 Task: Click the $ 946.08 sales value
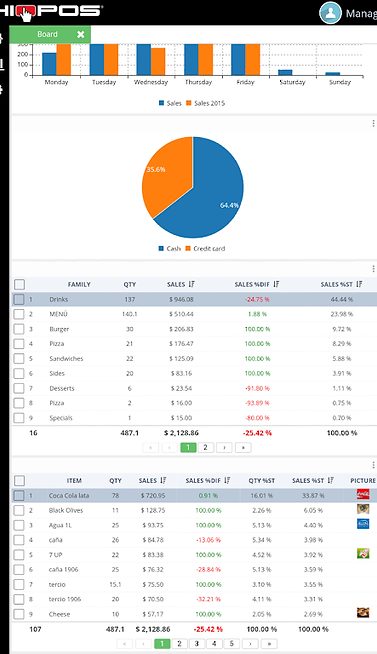pyautogui.click(x=181, y=299)
